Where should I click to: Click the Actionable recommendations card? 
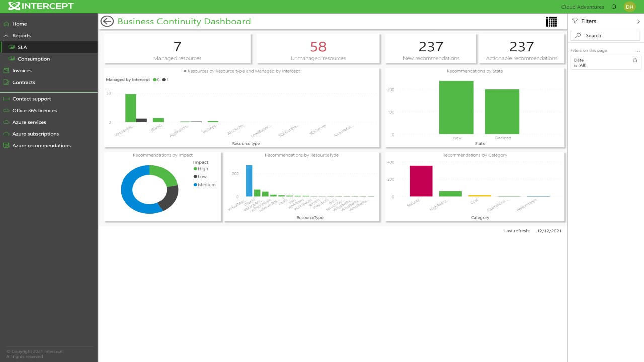521,49
